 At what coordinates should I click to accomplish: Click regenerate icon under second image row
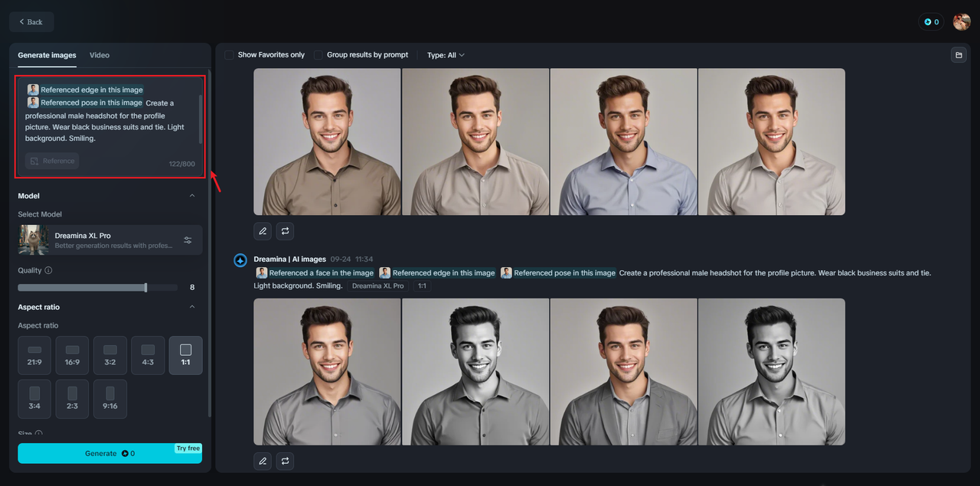285,461
